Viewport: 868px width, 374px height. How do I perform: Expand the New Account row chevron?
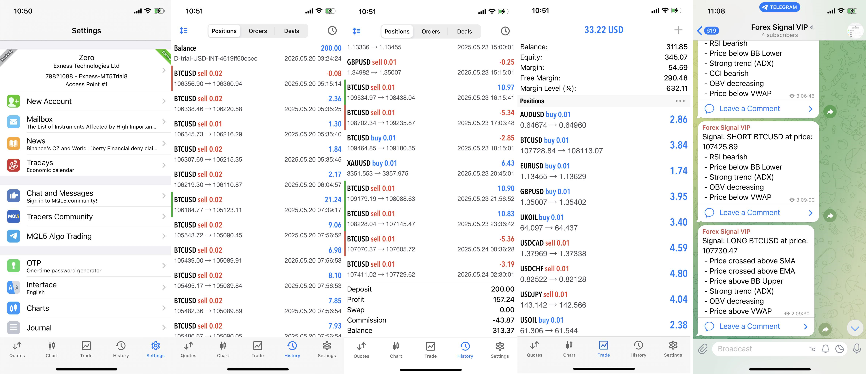(164, 101)
